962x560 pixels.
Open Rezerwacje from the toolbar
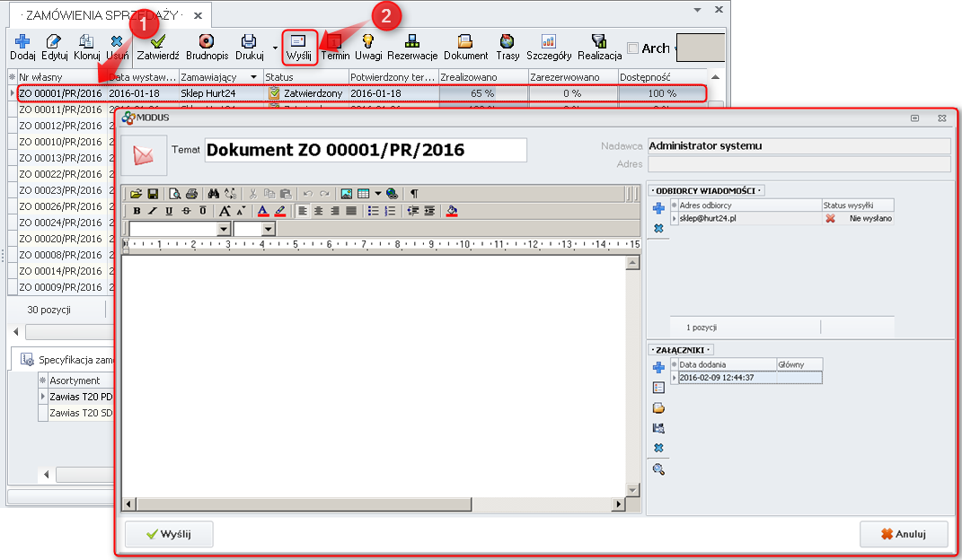coord(412,48)
